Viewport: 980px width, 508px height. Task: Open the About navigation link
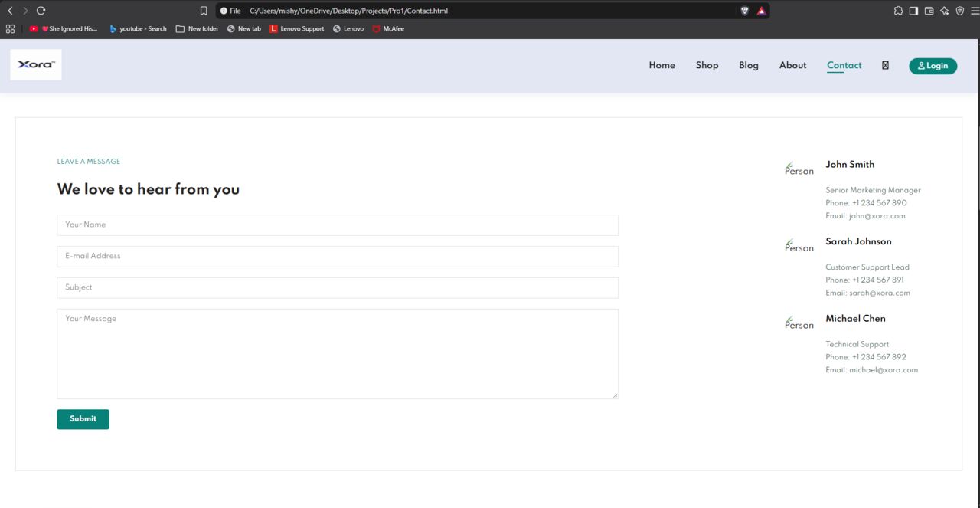coord(792,65)
